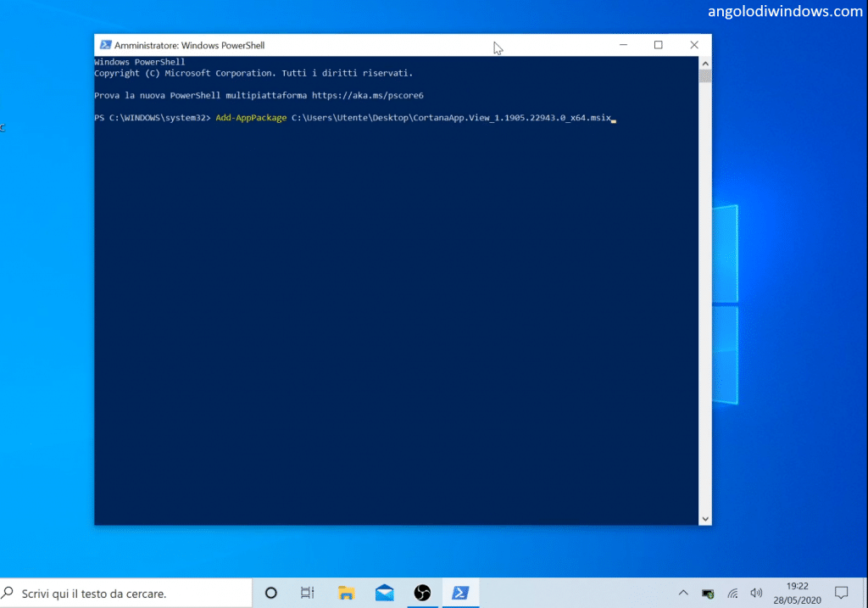Expand the hidden tray icons chevron
This screenshot has width=868, height=608.
pos(684,593)
